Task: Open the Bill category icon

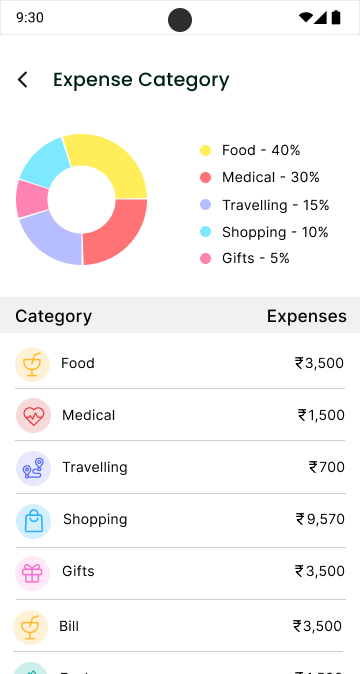Action: pos(30,627)
